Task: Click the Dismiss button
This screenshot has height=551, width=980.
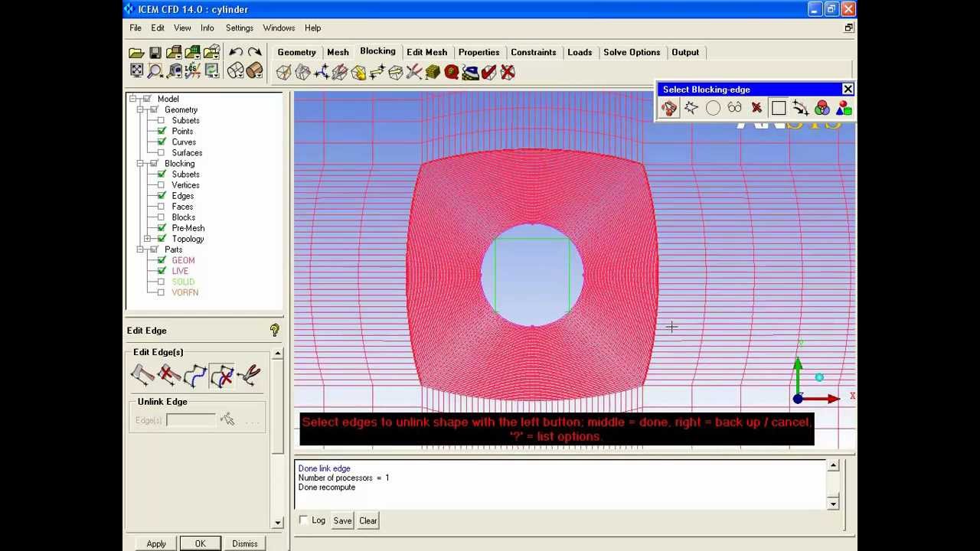Action: (x=245, y=543)
